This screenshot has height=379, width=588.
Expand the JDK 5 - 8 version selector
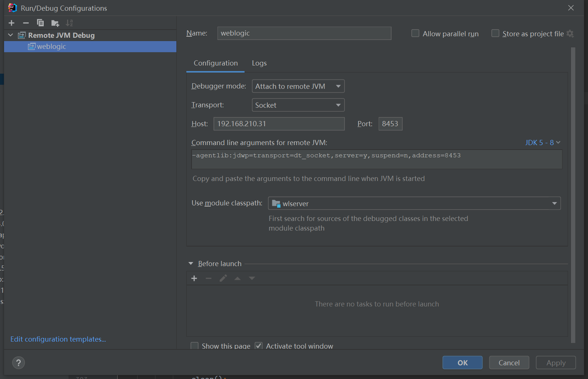pyautogui.click(x=542, y=142)
